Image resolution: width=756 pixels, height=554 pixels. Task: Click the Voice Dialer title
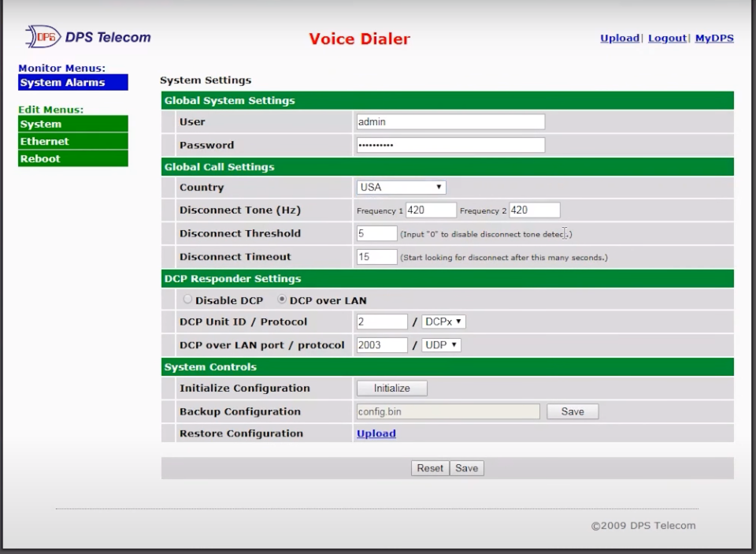pyautogui.click(x=360, y=39)
